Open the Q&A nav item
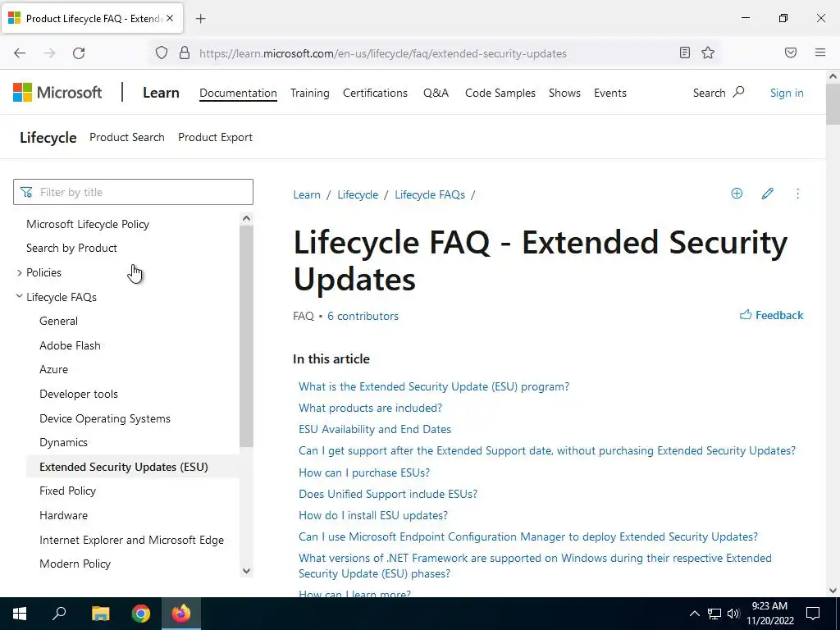840x630 pixels. 436,93
